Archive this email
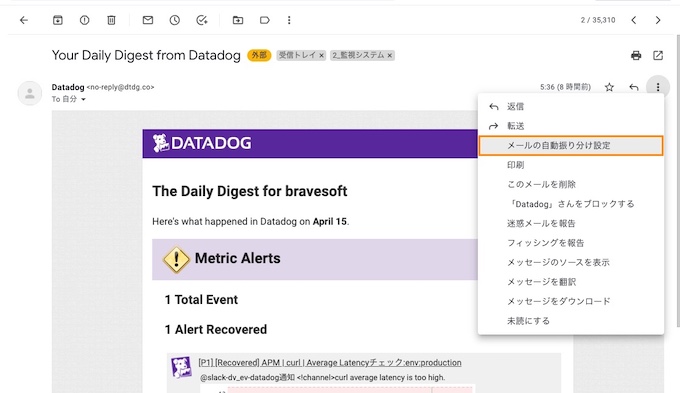Screen dimensions: 680x393 (58, 20)
